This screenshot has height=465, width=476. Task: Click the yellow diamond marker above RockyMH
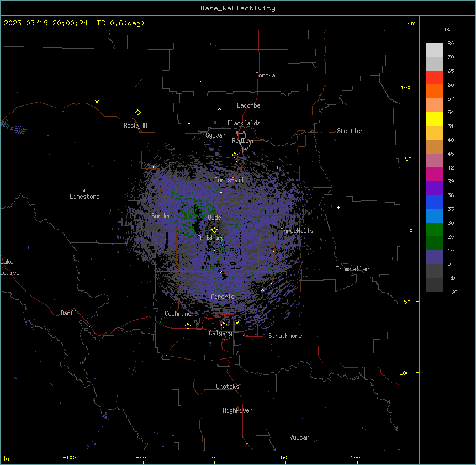pyautogui.click(x=137, y=112)
